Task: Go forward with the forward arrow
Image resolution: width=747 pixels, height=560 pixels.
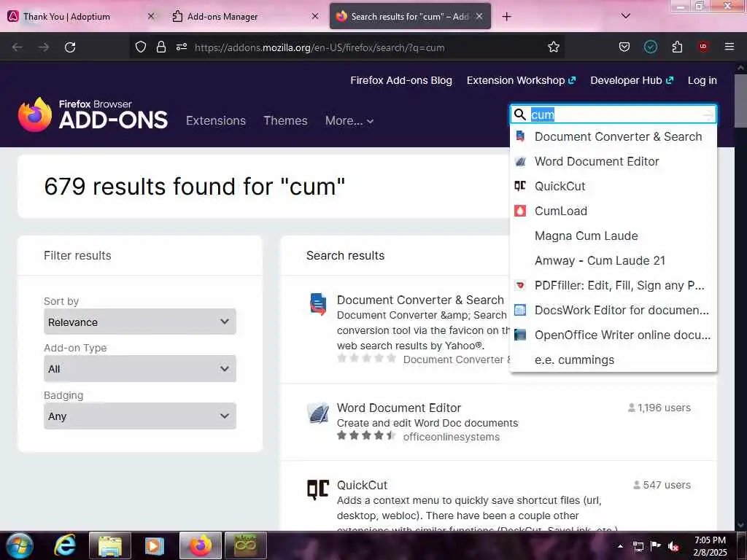Action: click(44, 47)
